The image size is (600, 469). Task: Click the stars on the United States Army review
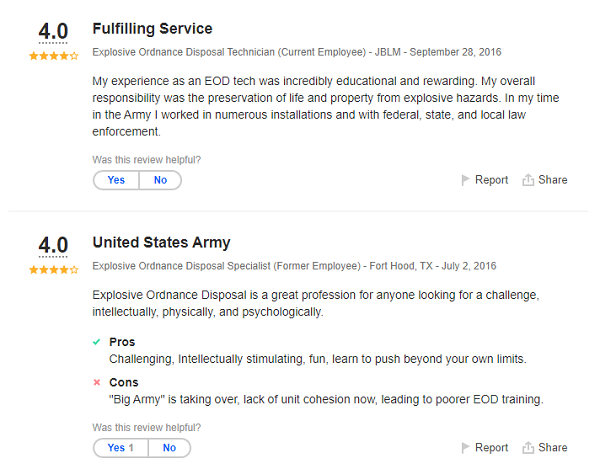click(53, 270)
